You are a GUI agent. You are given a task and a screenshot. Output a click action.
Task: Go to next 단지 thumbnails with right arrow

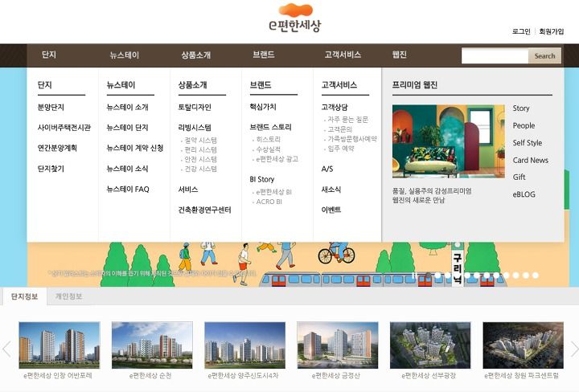[574, 349]
